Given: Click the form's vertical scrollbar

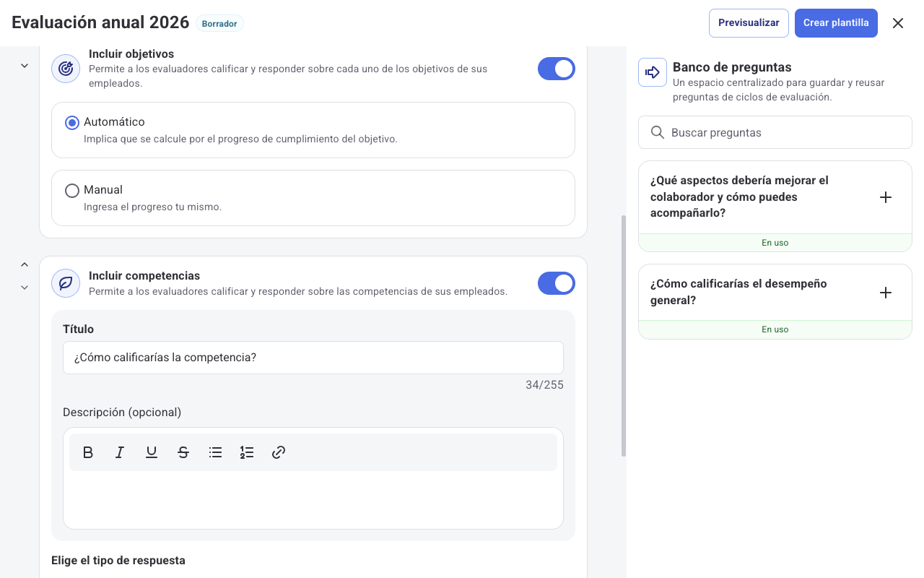Looking at the screenshot, I should (x=624, y=336).
